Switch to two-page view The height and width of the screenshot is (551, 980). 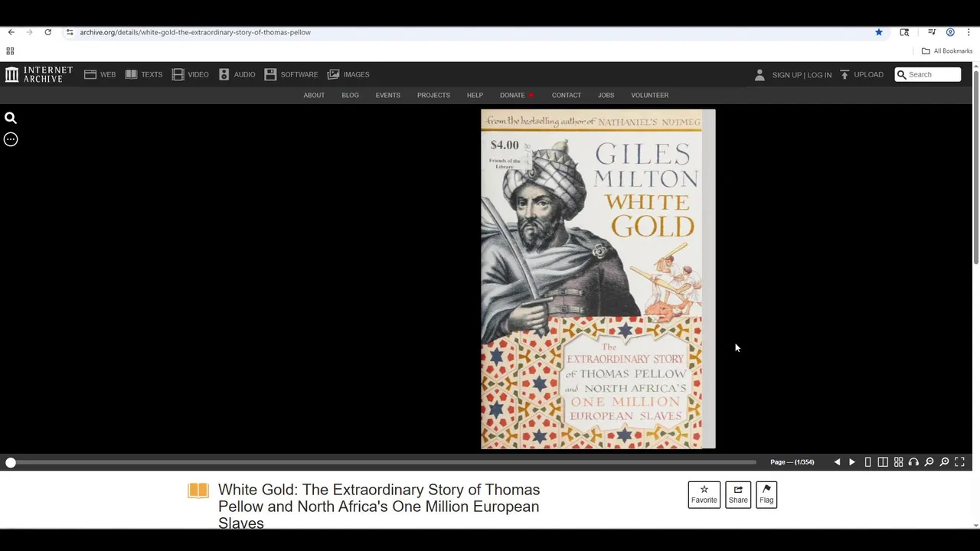pos(883,462)
